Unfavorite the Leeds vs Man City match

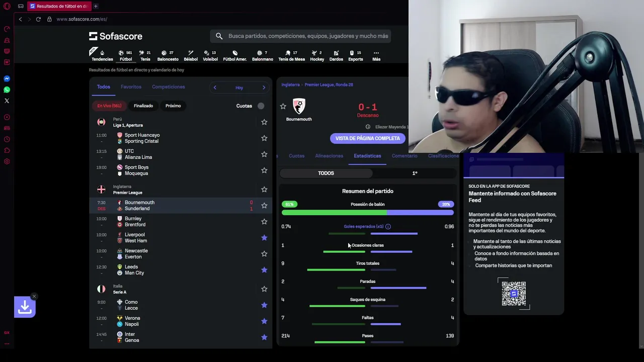264,270
